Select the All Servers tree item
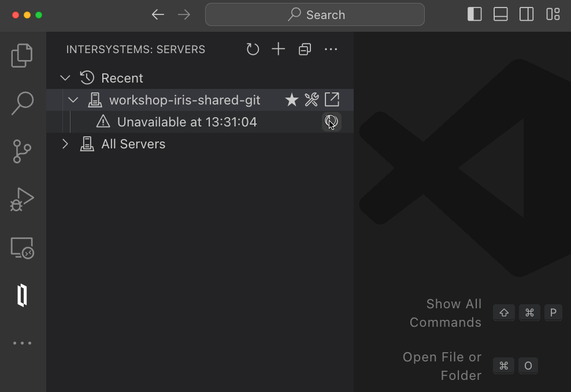Viewport: 571px width, 392px height. point(200,144)
